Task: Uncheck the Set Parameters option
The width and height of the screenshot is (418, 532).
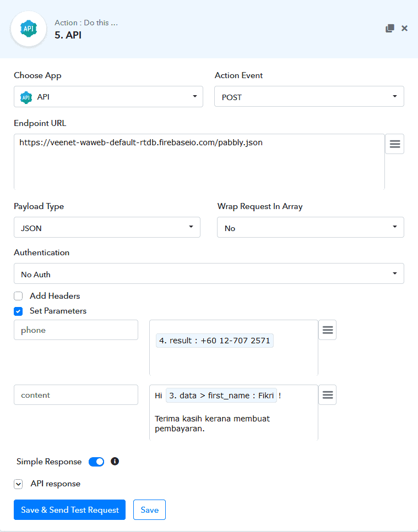Action: [x=18, y=311]
